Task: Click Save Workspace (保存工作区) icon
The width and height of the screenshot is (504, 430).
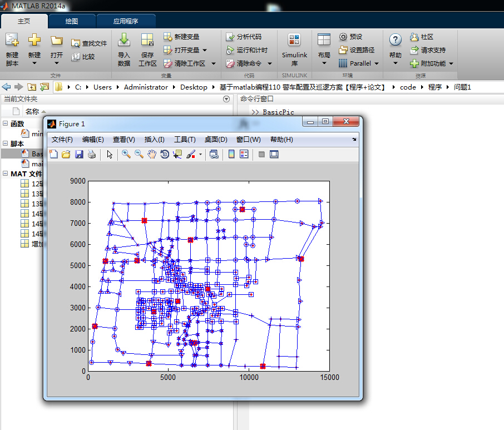Action: click(147, 40)
